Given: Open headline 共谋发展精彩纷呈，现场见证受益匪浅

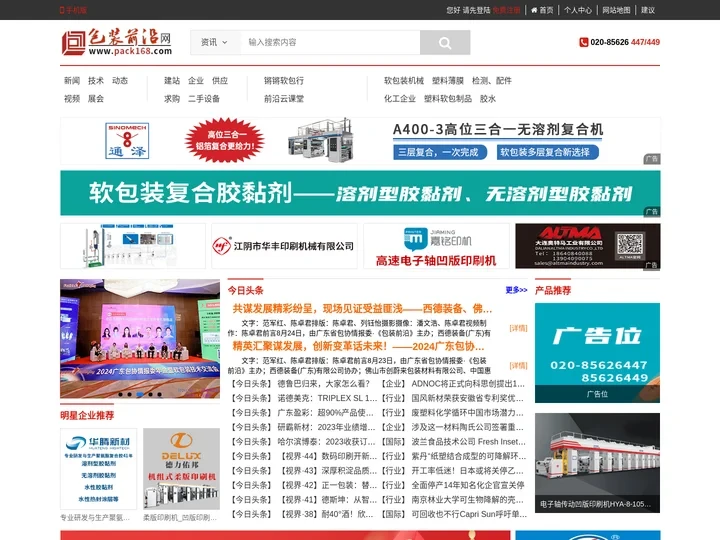Looking at the screenshot, I should pyautogui.click(x=362, y=309).
